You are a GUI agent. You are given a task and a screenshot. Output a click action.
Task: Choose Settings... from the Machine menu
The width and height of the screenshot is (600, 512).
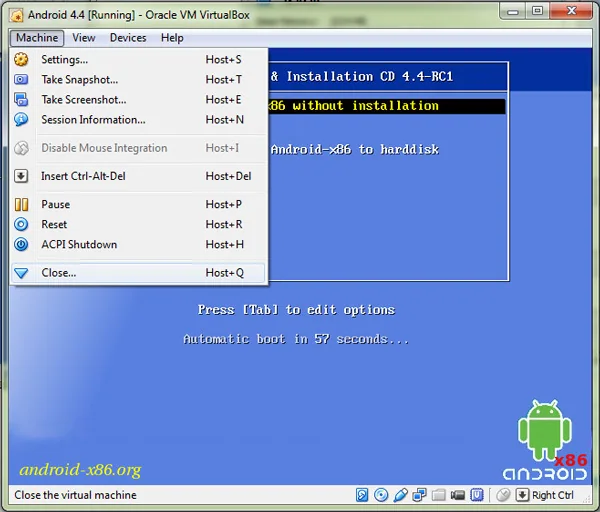(x=139, y=60)
